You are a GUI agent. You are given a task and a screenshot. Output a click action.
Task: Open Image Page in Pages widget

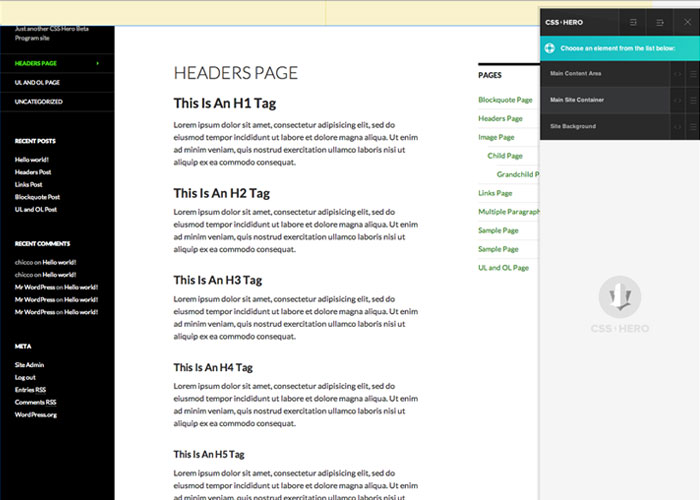(x=496, y=138)
